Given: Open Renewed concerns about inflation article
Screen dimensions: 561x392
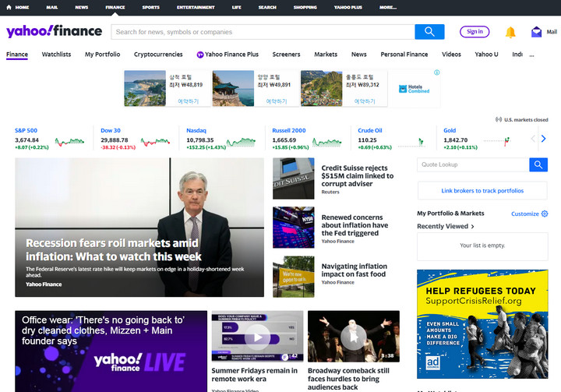Looking at the screenshot, I should coord(355,225).
